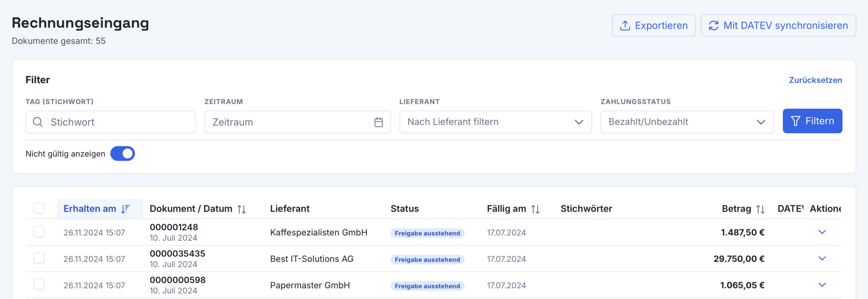
Task: Sort by Fällig am arrows icon
Action: coord(535,209)
